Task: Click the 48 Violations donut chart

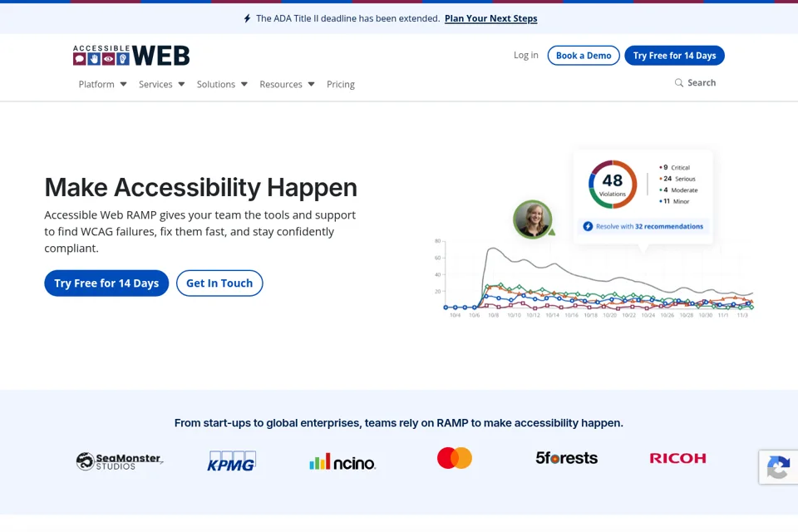Action: 613,185
